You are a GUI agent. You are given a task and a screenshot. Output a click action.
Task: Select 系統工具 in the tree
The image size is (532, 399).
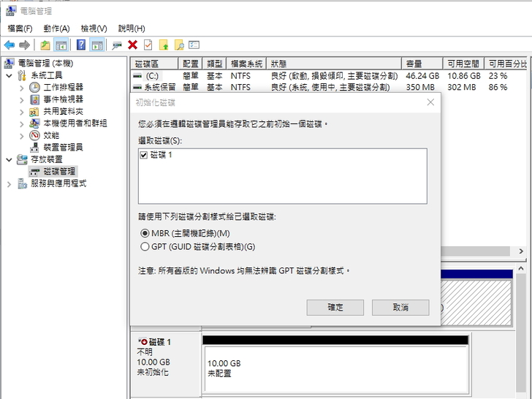pyautogui.click(x=47, y=75)
